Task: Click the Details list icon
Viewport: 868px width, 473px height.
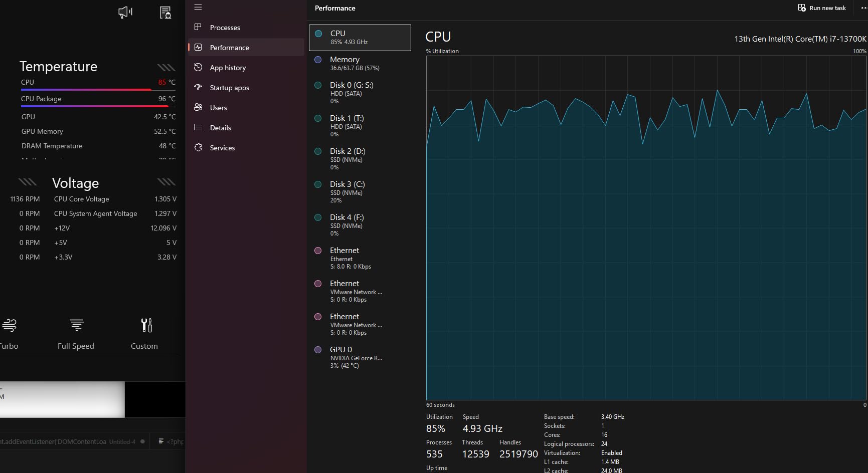Action: point(198,127)
